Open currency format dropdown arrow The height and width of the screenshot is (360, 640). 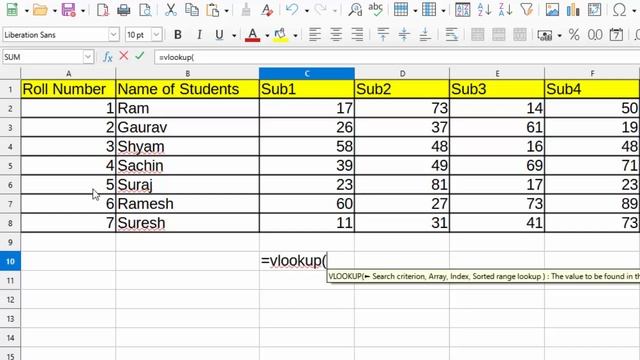(x=560, y=36)
